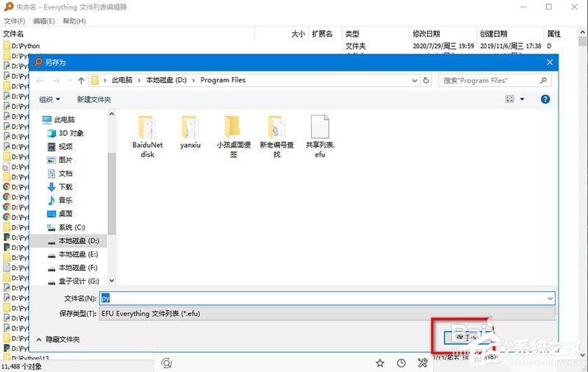The image size is (588, 372).
Task: Expand the file name dropdown arrow
Action: tap(550, 298)
